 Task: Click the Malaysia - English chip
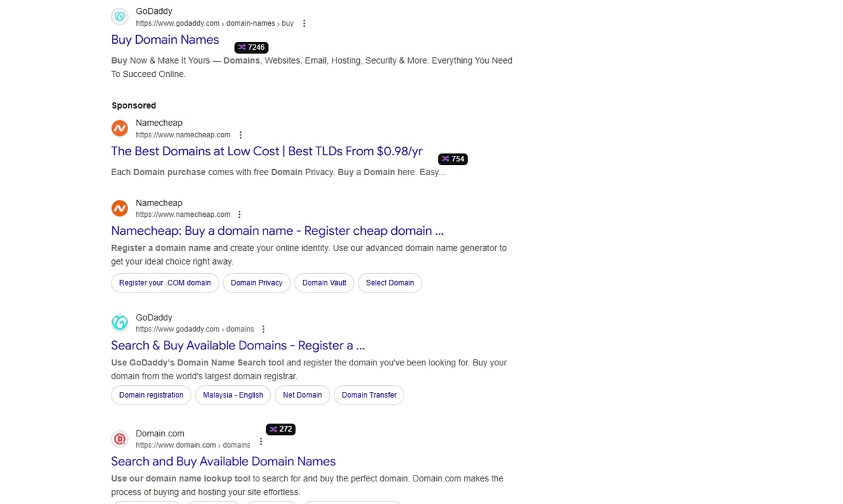(233, 395)
